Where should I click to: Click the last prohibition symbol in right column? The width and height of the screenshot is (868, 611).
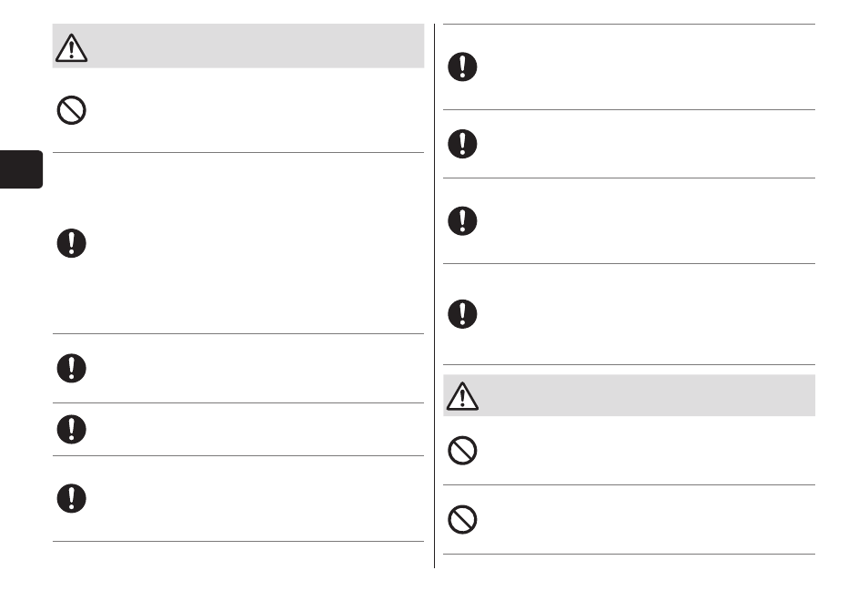[462, 520]
